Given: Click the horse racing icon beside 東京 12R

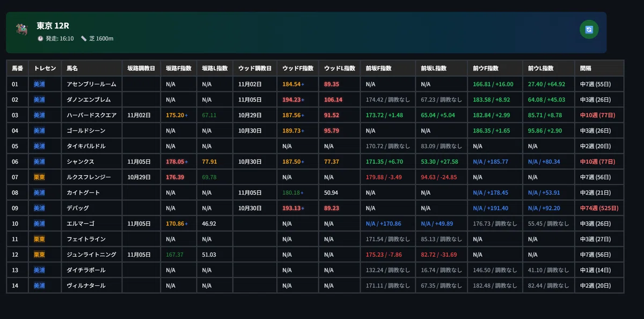Looking at the screenshot, I should click(22, 30).
